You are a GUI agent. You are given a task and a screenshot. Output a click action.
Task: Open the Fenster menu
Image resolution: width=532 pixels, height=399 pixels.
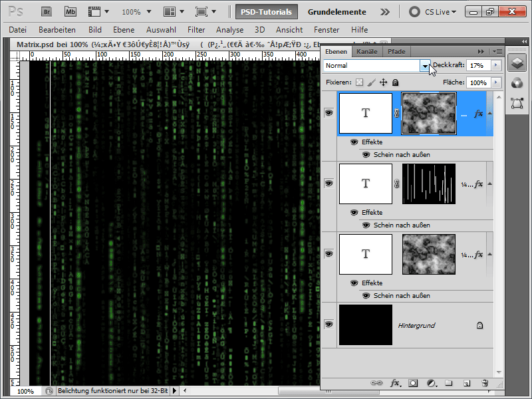point(327,30)
